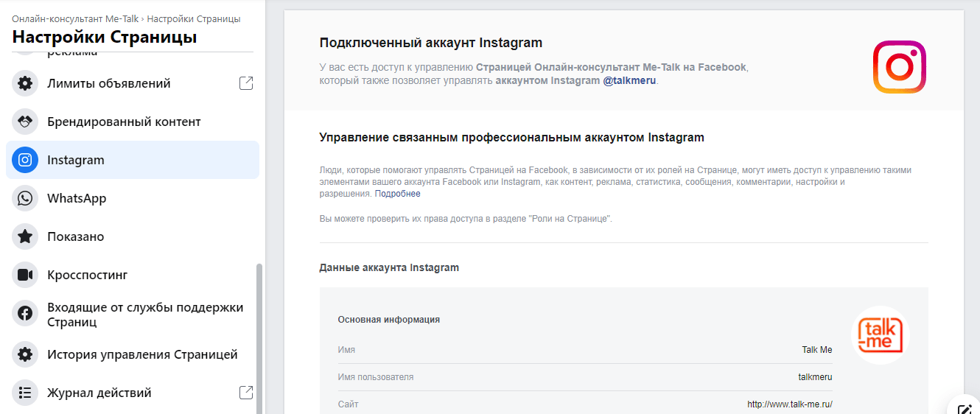Open the @talkmeru account link
Image resolution: width=980 pixels, height=414 pixels.
click(629, 80)
